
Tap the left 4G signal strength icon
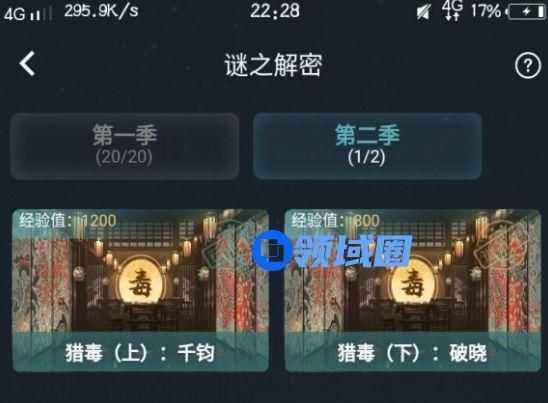point(27,14)
